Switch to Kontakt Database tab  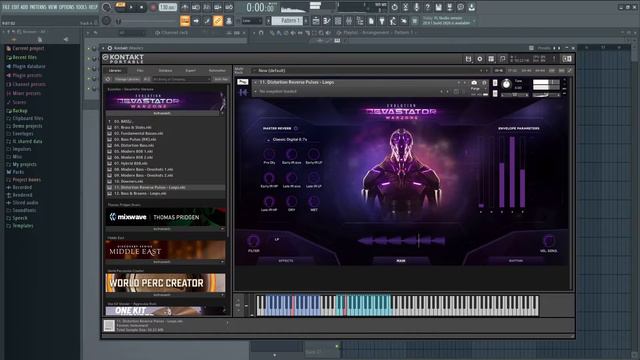coord(165,71)
